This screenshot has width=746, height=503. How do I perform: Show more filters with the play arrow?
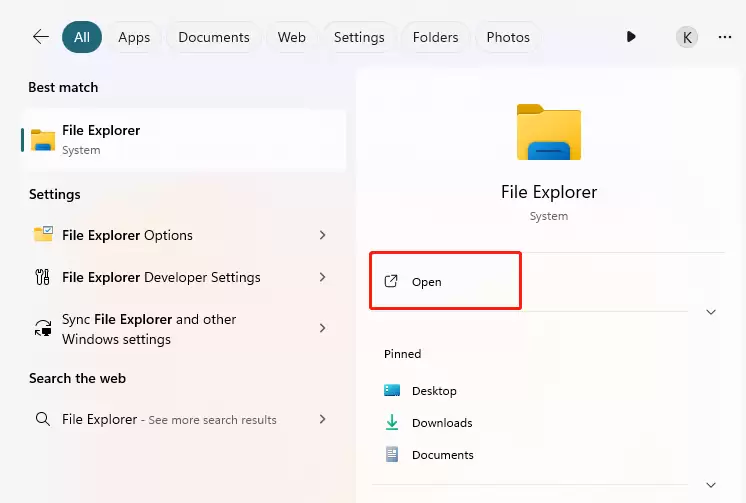[x=631, y=37]
